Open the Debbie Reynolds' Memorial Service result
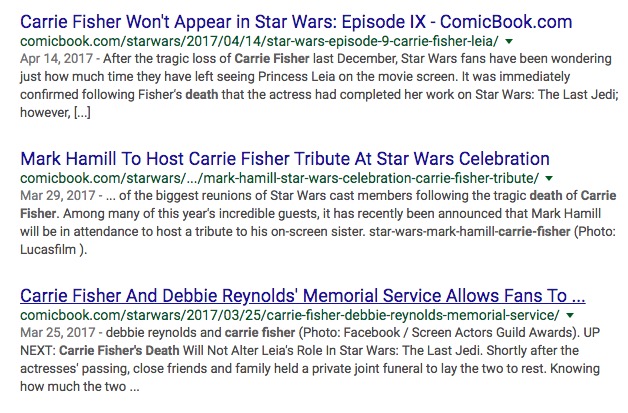The image size is (628, 413). 302,297
